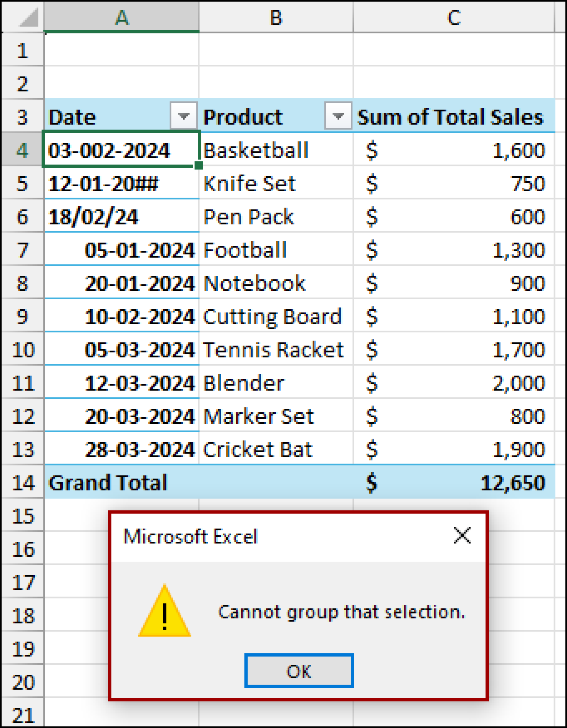Select column B header
Screen dimensions: 567x728
276,17
